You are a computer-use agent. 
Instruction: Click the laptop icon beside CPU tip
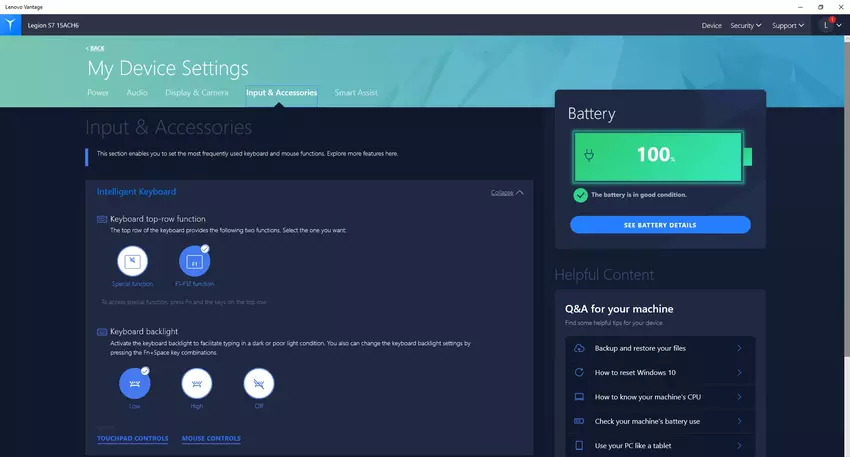pyautogui.click(x=579, y=397)
